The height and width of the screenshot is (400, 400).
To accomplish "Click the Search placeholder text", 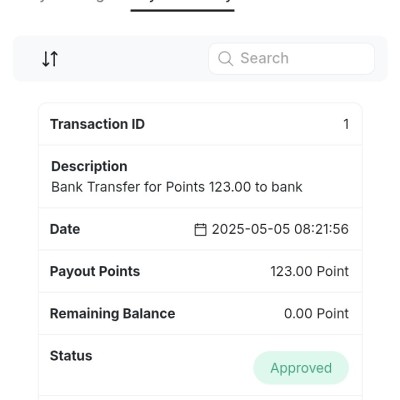I will point(265,58).
